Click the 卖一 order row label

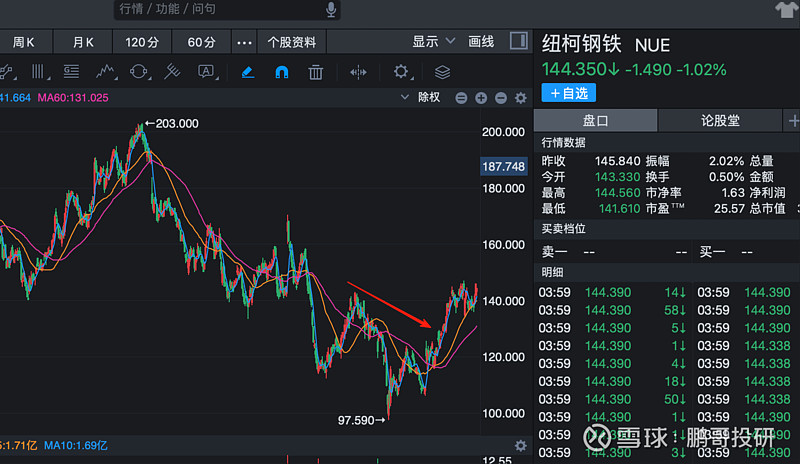tap(555, 252)
